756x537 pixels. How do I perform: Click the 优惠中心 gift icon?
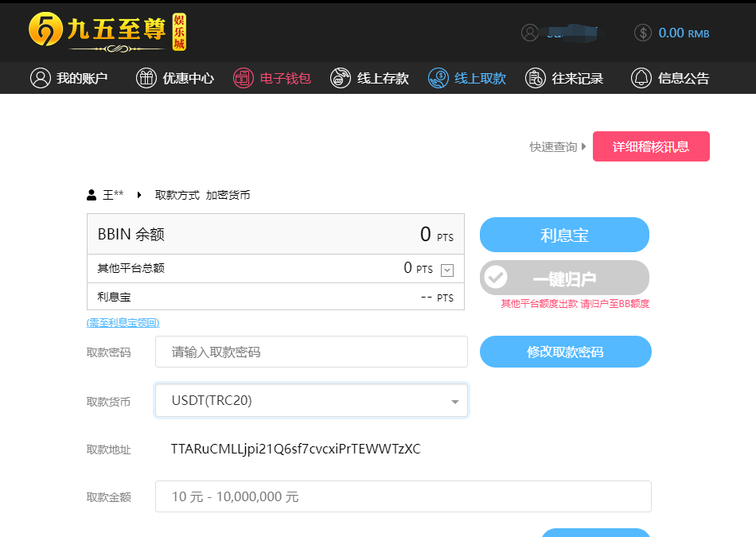146,78
